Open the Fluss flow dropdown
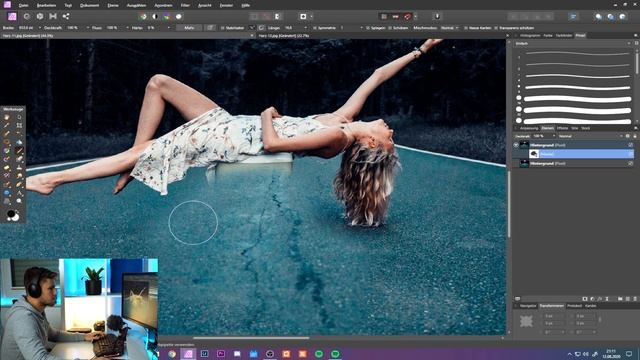Viewport: 640px width, 360px height. (127, 28)
